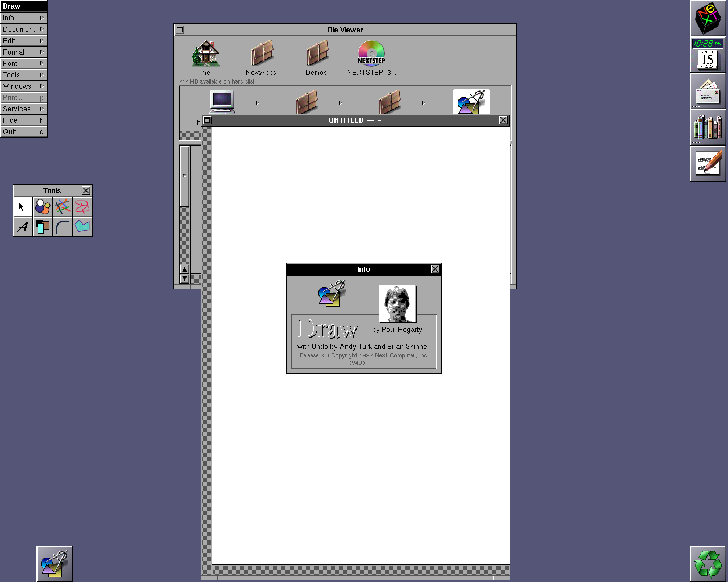Select the circle drawing tool

pos(43,207)
